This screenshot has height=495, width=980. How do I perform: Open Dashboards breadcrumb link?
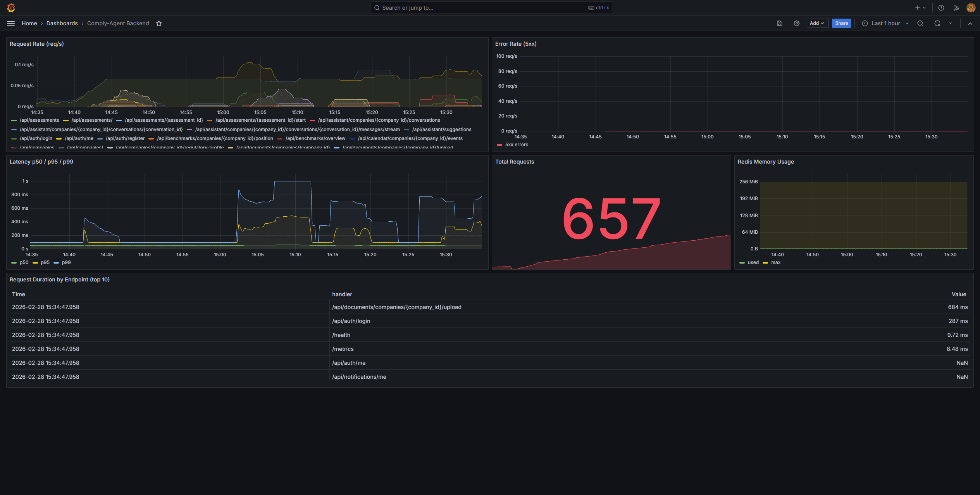click(x=62, y=23)
